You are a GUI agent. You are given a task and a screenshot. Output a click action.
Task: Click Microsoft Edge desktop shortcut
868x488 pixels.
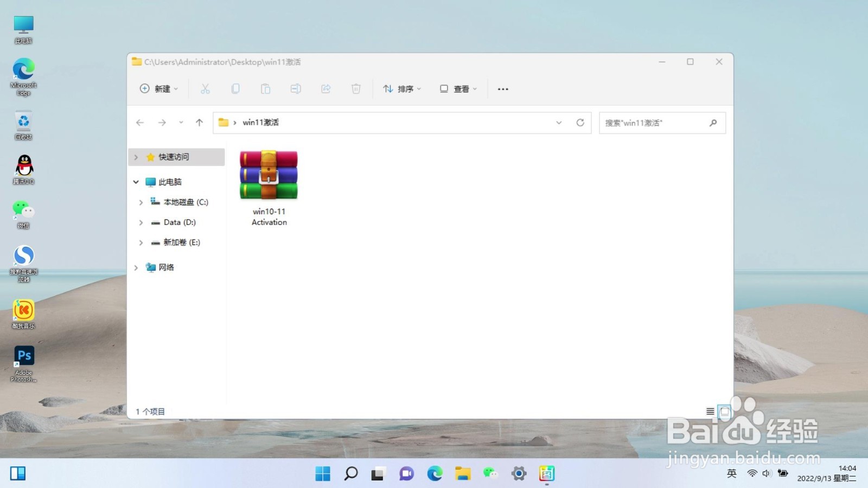click(23, 77)
